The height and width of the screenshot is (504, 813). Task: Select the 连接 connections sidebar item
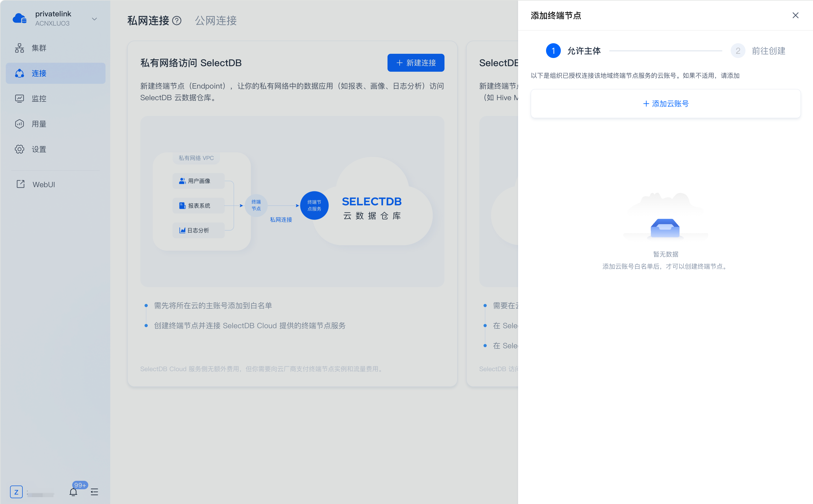pyautogui.click(x=55, y=73)
